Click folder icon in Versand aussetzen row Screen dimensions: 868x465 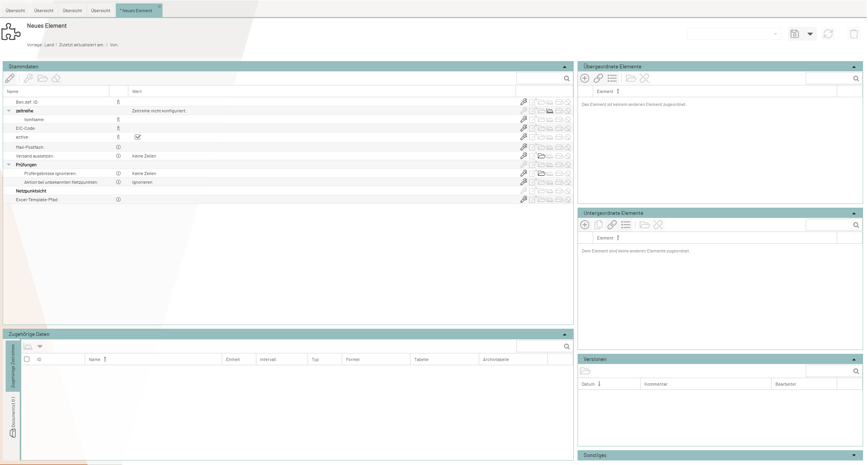pos(541,156)
